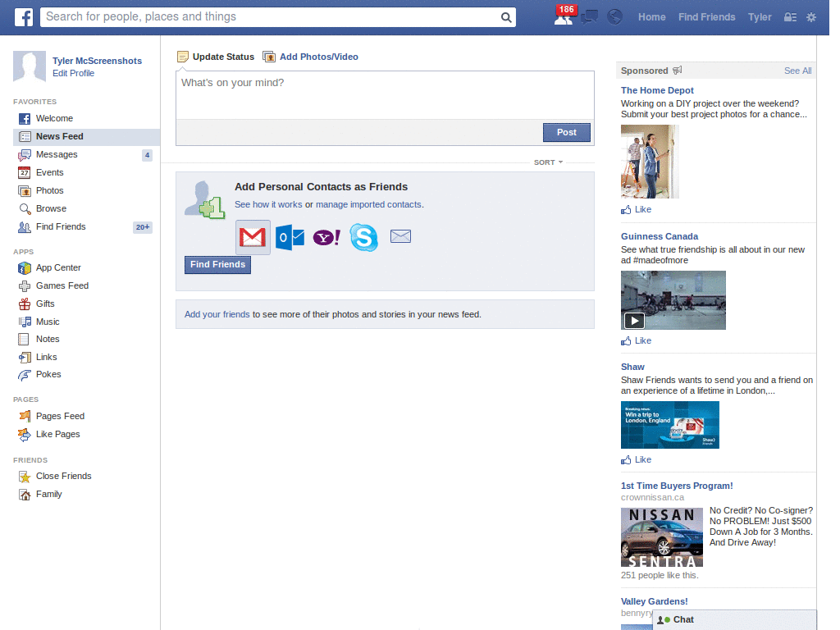Click the Welcome Facebook icon in sidebar
The width and height of the screenshot is (840, 630).
tap(24, 118)
